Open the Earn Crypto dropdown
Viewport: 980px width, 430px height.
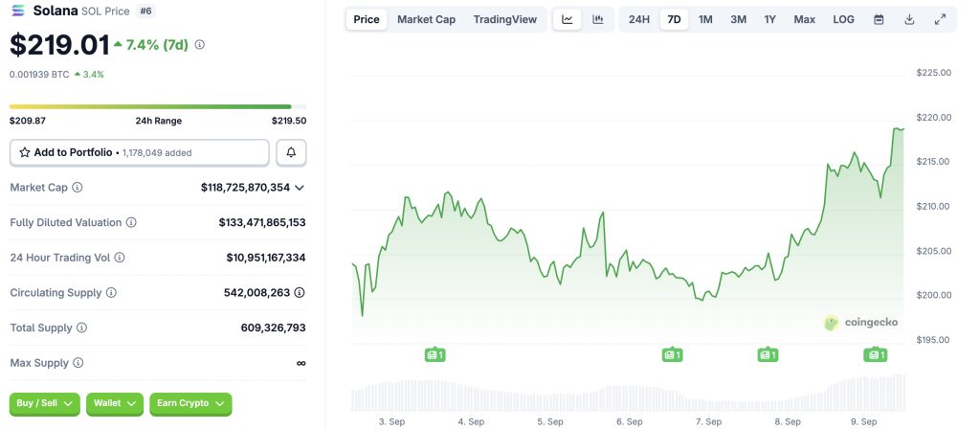pyautogui.click(x=190, y=403)
